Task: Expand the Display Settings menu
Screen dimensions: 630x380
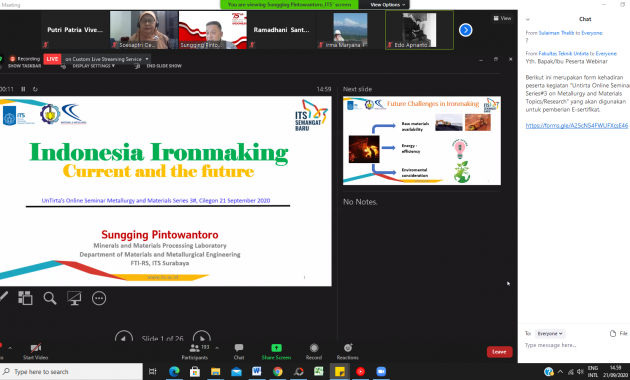Action: click(x=93, y=66)
